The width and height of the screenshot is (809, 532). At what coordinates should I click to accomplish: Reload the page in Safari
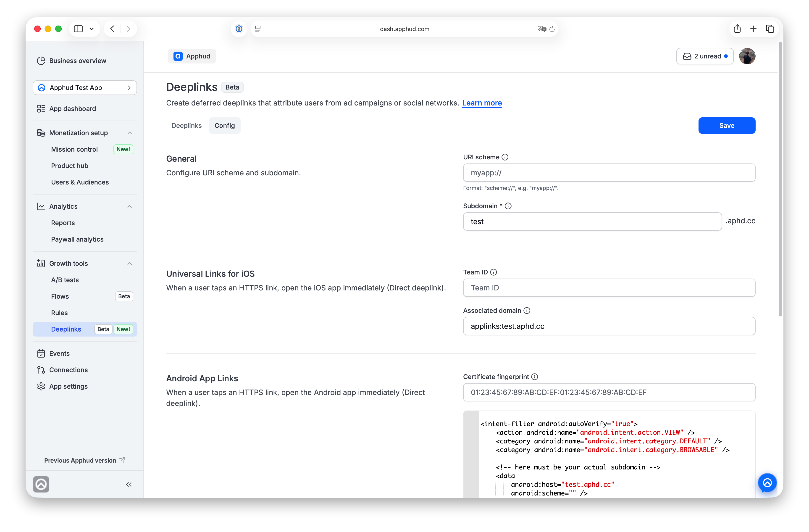coord(552,29)
